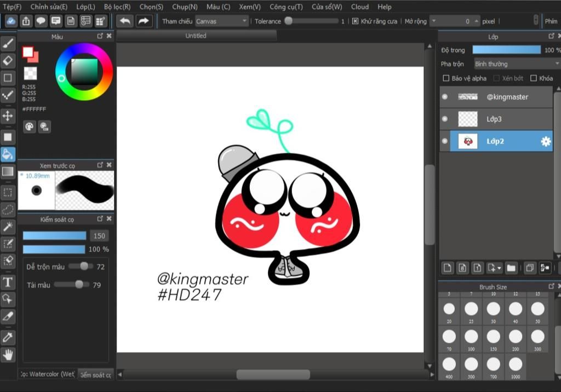Undock the Kiểm soát cọ panel

[100, 218]
